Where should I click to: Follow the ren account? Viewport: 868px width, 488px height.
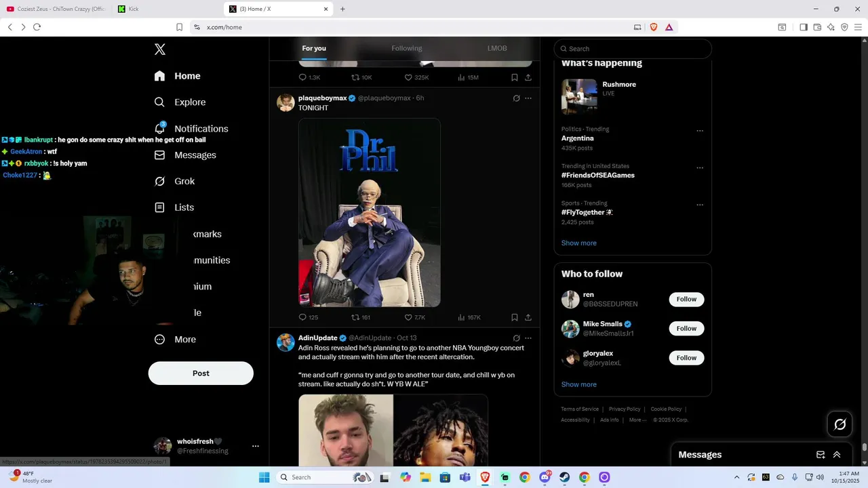[x=686, y=300]
